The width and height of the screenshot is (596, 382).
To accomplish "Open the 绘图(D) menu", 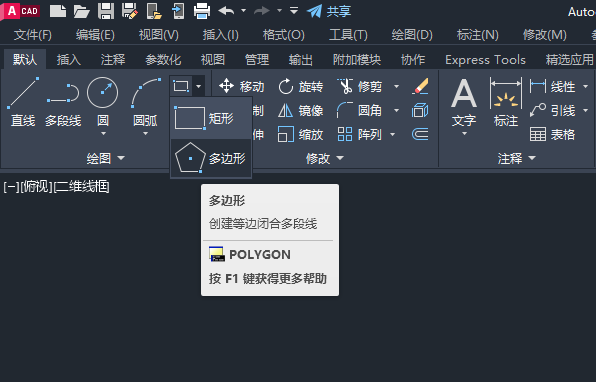I will click(412, 35).
